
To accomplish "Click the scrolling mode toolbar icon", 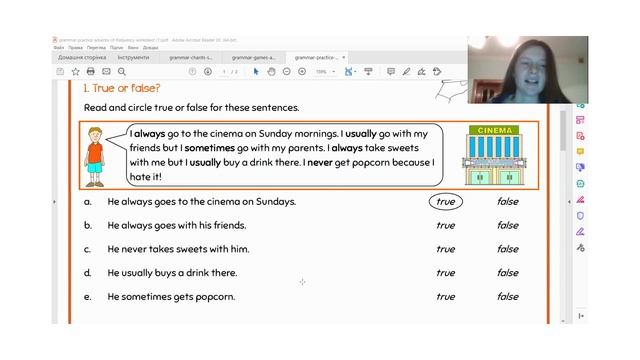I will (368, 71).
